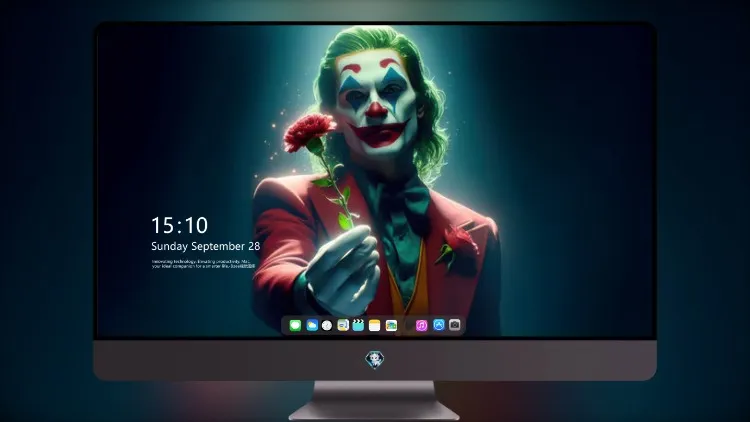Click the Sunday September 28 date
Screen dimensions: 750x422
pos(206,246)
